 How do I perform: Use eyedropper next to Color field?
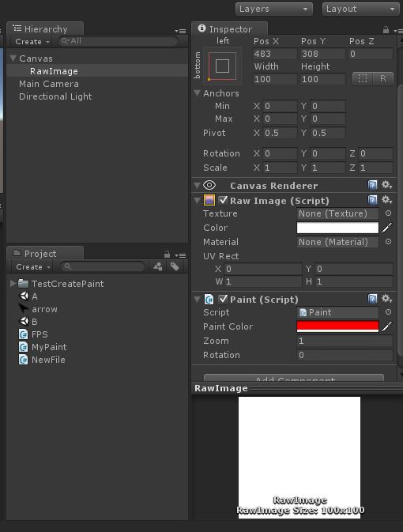[x=387, y=228]
